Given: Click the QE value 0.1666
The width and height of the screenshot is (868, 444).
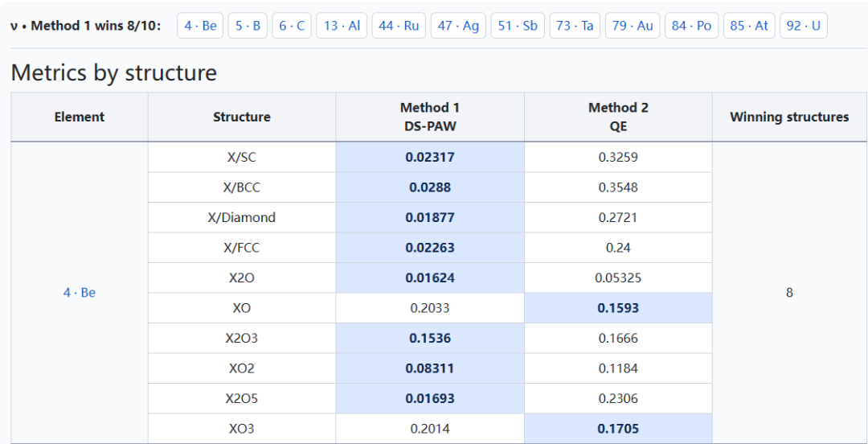Looking at the screenshot, I should click(618, 338).
